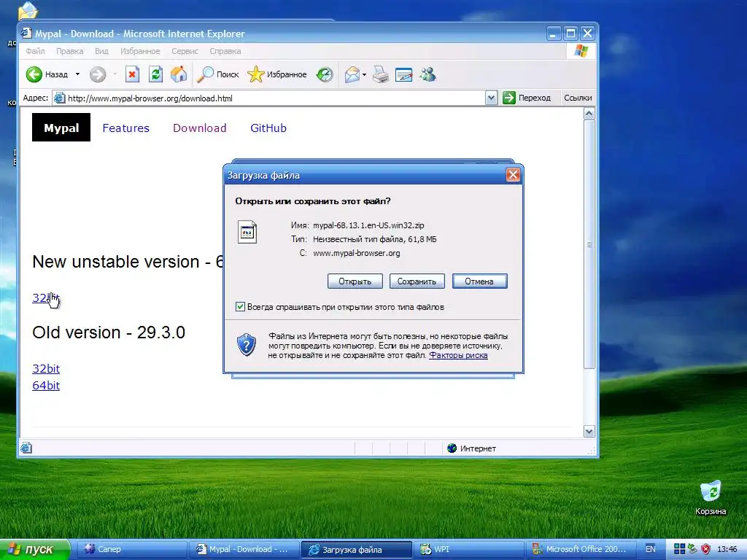Click the Переход go button
747x560 pixels.
point(526,98)
